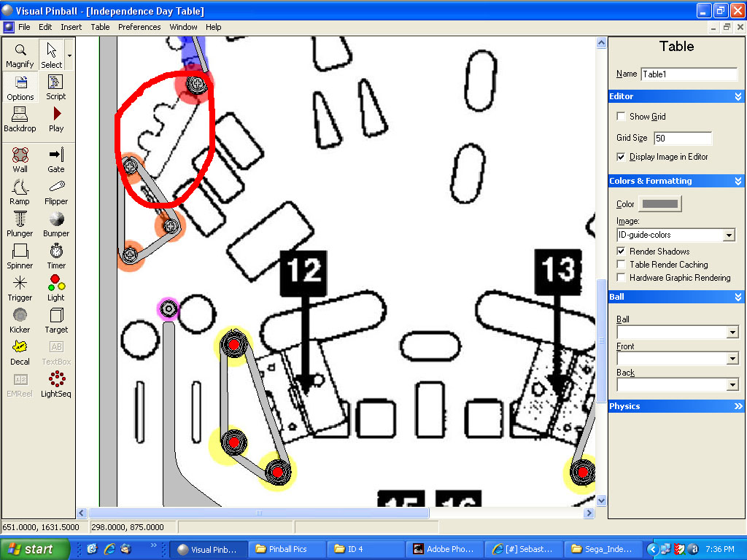This screenshot has height=560, width=747.
Task: Enable the Show Grid checkbox
Action: pos(621,117)
